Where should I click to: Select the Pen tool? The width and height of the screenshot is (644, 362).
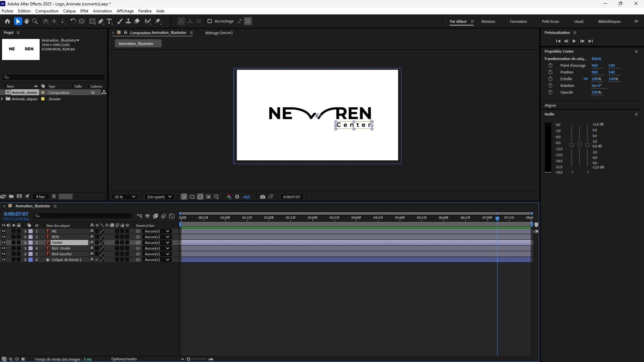click(x=101, y=21)
